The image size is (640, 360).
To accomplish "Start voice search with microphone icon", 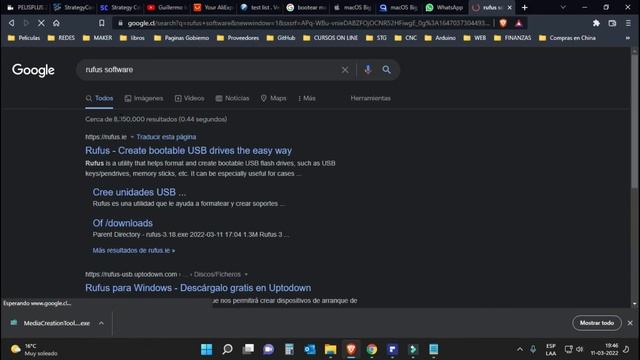I will 368,69.
